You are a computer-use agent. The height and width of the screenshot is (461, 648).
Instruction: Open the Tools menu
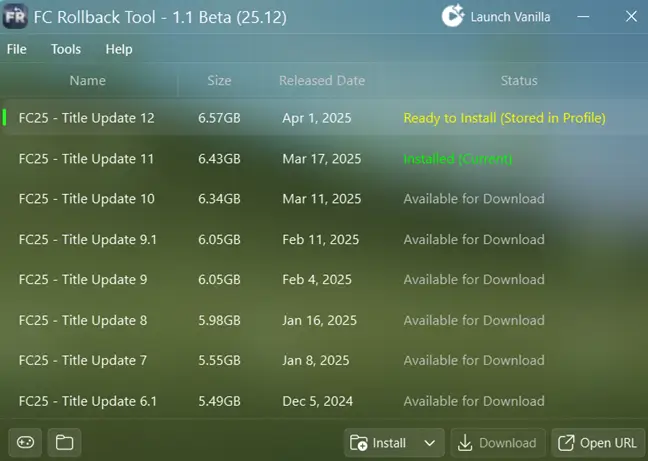coord(66,49)
